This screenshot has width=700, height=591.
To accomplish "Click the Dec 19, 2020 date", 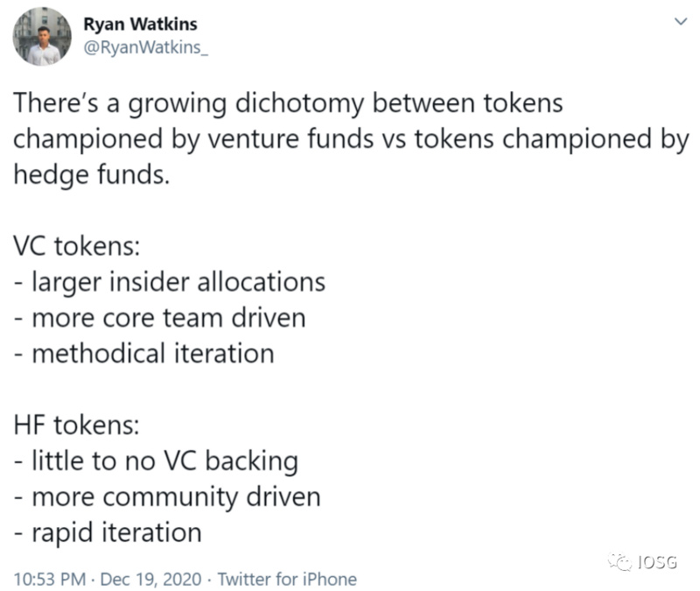I will point(148,579).
